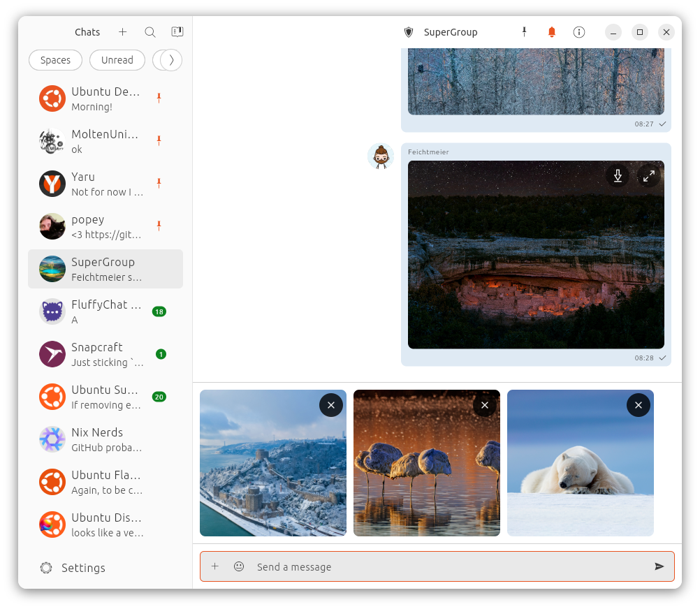Focus the Send a message field
Viewport: 700px width, 609px height.
click(419, 566)
